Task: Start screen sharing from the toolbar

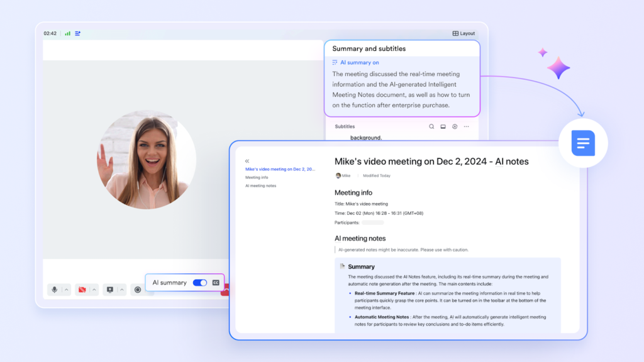Action: pos(109,290)
